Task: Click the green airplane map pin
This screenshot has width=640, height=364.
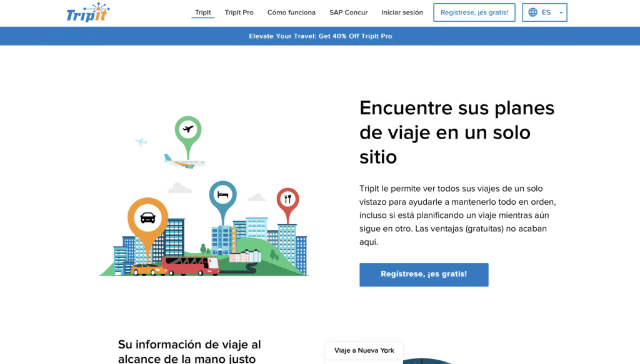Action: (x=188, y=137)
